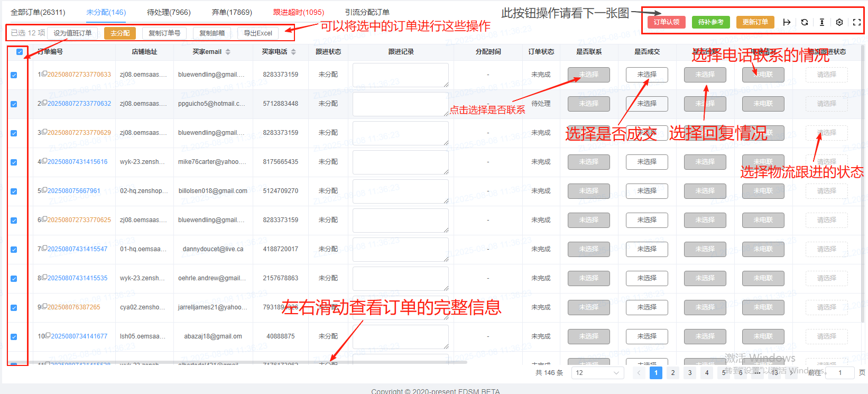Sort by the 买家电话 column arrows
This screenshot has height=394, width=868.
[293, 52]
